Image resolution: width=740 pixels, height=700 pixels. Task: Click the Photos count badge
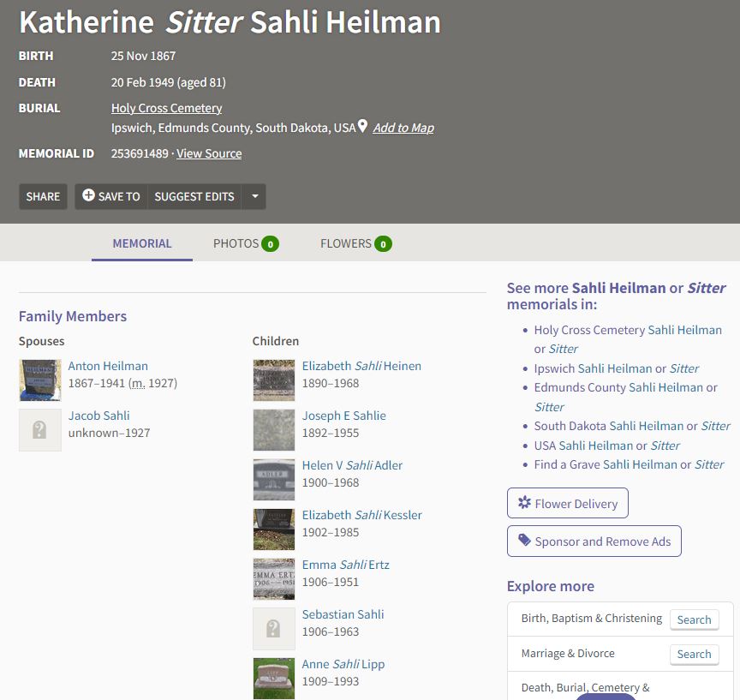click(x=271, y=244)
